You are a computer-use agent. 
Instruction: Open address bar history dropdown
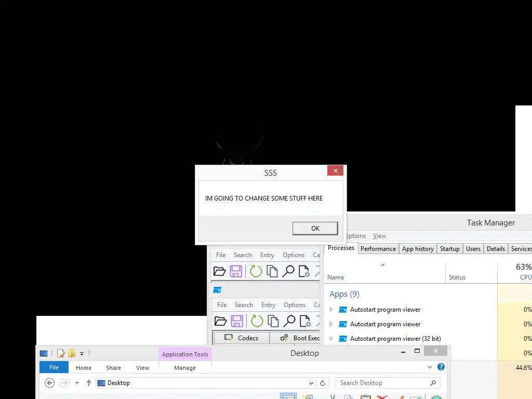pyautogui.click(x=311, y=383)
